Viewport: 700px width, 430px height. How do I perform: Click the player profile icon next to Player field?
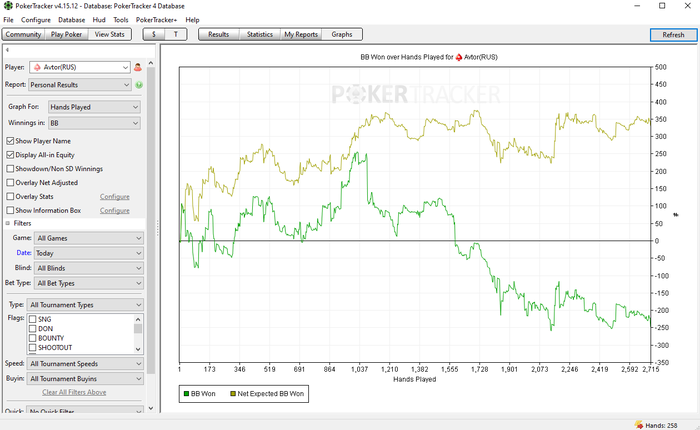138,67
